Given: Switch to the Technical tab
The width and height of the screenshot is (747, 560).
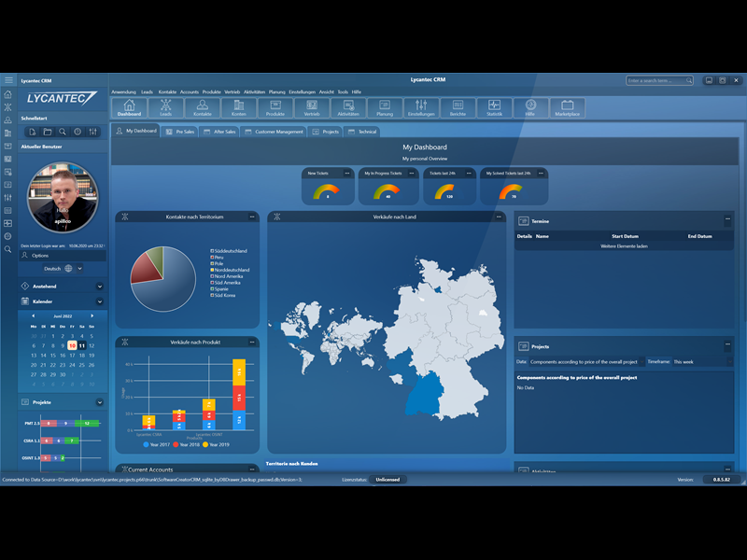Looking at the screenshot, I should coord(362,132).
